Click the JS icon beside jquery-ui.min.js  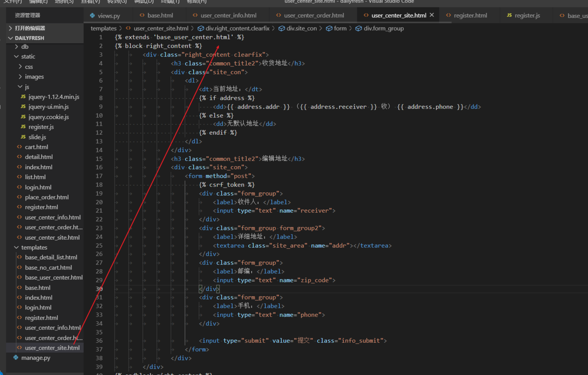(x=23, y=107)
